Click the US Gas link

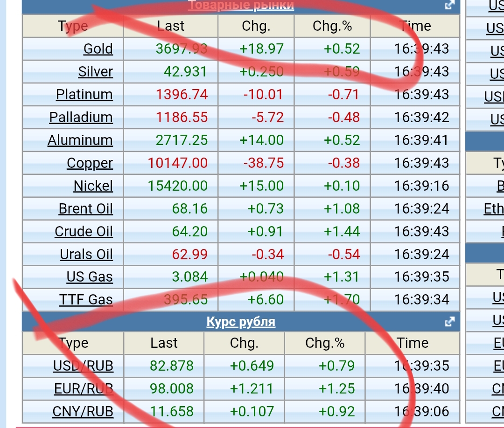pyautogui.click(x=90, y=277)
